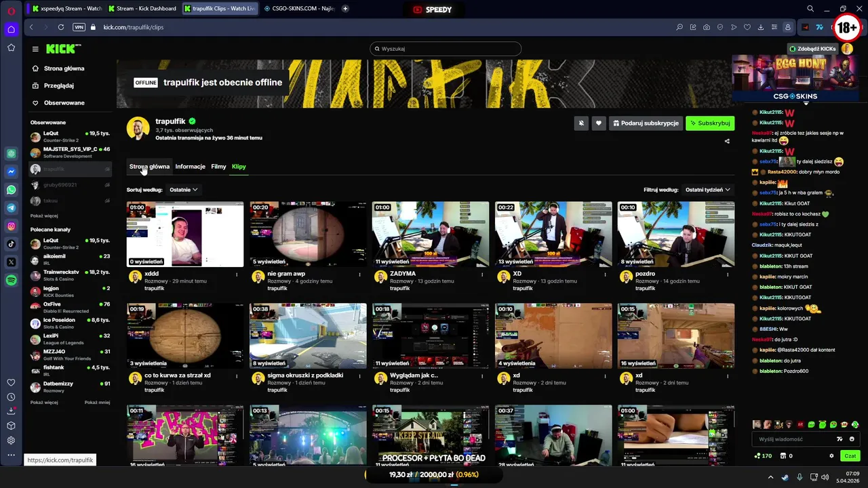868x488 pixels.
Task: Switch to CSGO-SKINS.COM browser tab
Action: click(x=298, y=9)
